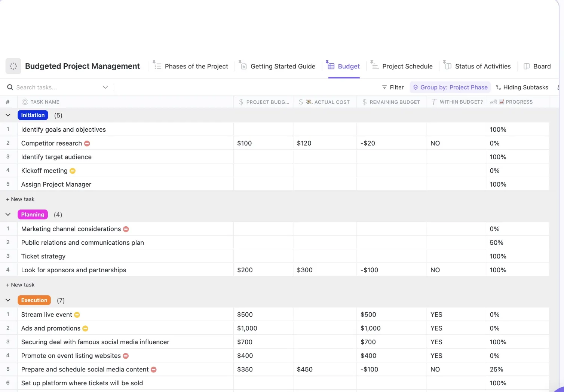Image resolution: width=564 pixels, height=392 pixels.
Task: Click the Filter icon
Action: 384,87
